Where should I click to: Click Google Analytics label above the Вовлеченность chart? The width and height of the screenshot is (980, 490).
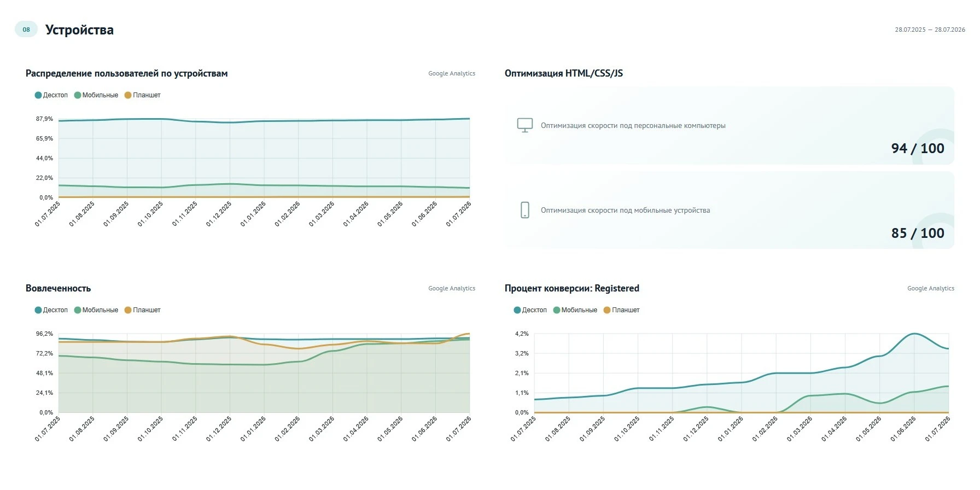[x=452, y=288]
